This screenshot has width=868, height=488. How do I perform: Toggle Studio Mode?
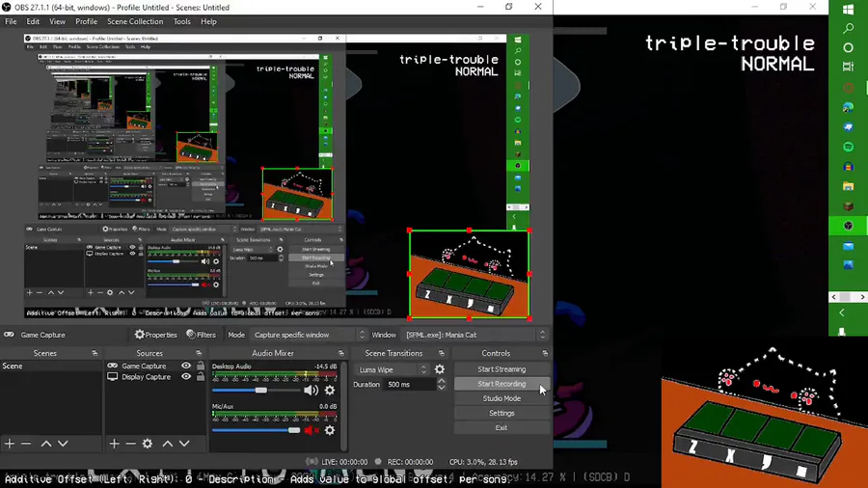pyautogui.click(x=502, y=398)
